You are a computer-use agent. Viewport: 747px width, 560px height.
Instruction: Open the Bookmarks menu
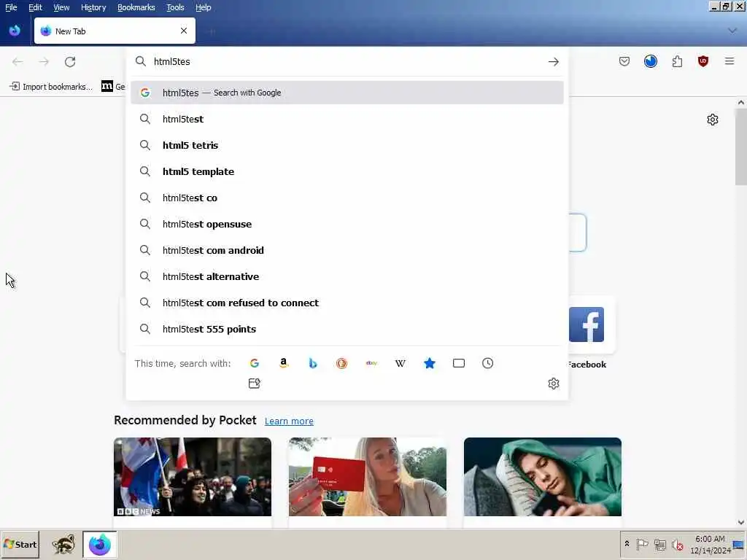pyautogui.click(x=136, y=7)
